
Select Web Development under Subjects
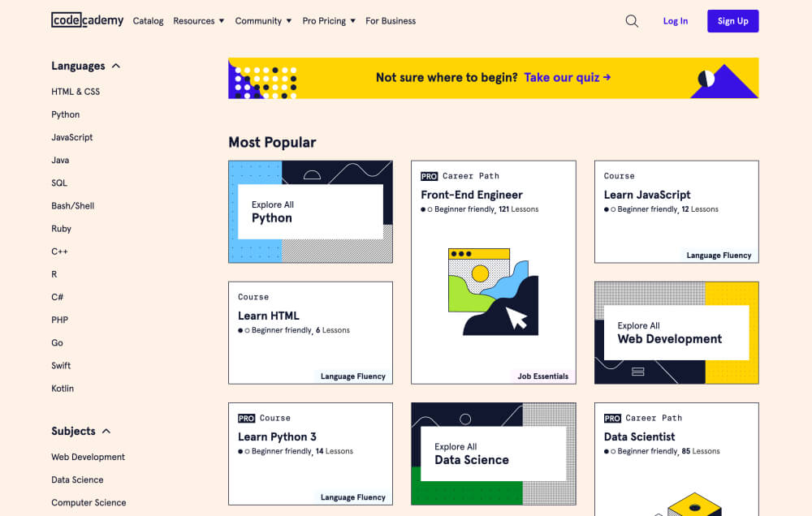click(88, 457)
